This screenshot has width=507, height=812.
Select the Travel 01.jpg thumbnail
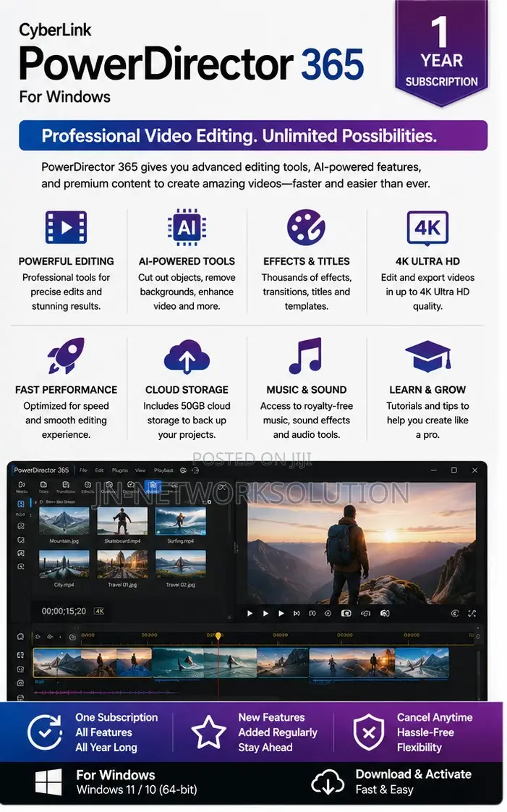coord(123,564)
